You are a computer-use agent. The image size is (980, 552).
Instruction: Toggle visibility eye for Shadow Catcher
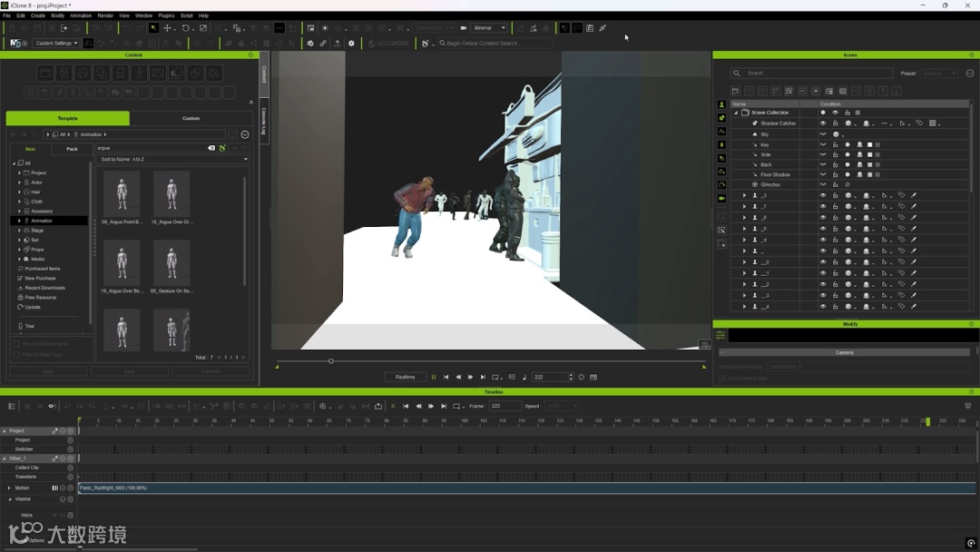click(823, 123)
